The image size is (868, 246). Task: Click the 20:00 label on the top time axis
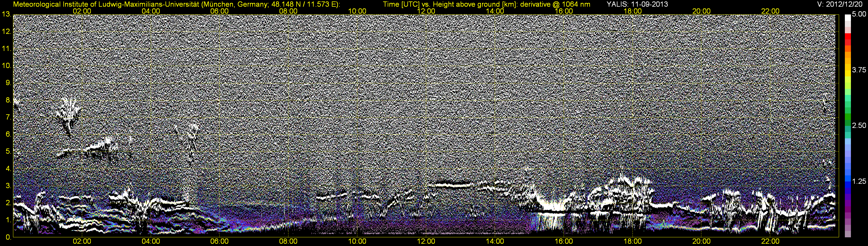pyautogui.click(x=702, y=11)
